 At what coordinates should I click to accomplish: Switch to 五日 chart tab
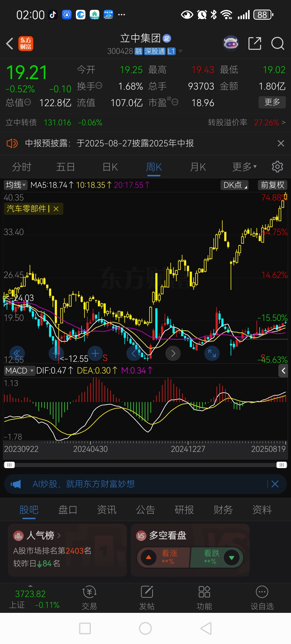tap(65, 167)
